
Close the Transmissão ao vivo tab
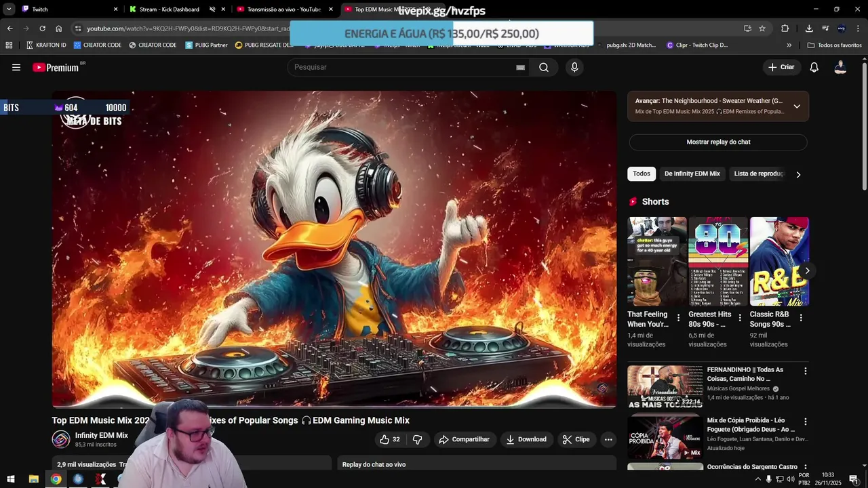[x=331, y=9]
